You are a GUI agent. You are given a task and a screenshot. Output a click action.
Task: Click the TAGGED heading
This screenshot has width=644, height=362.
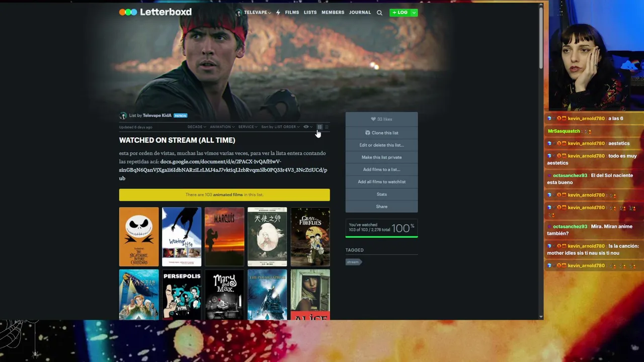point(354,250)
